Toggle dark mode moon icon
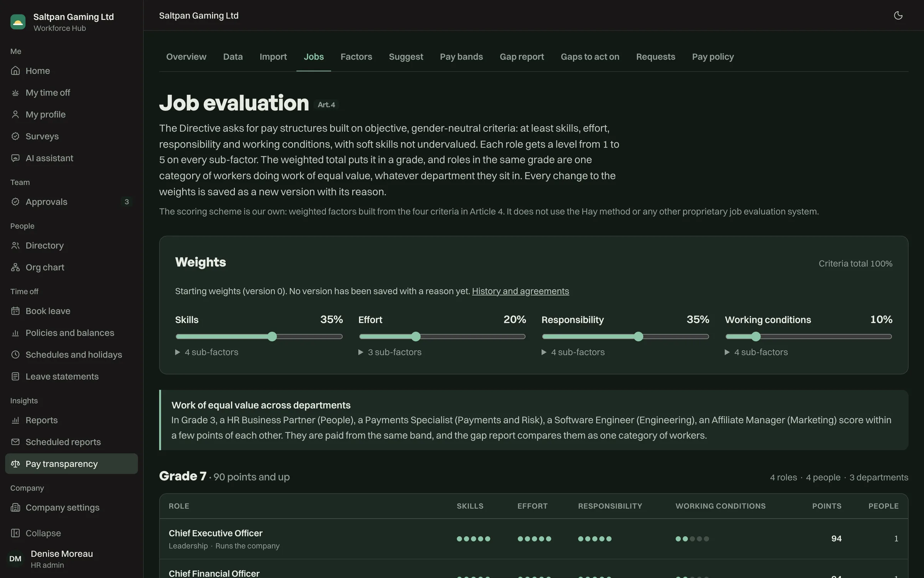Image resolution: width=924 pixels, height=578 pixels. click(898, 15)
